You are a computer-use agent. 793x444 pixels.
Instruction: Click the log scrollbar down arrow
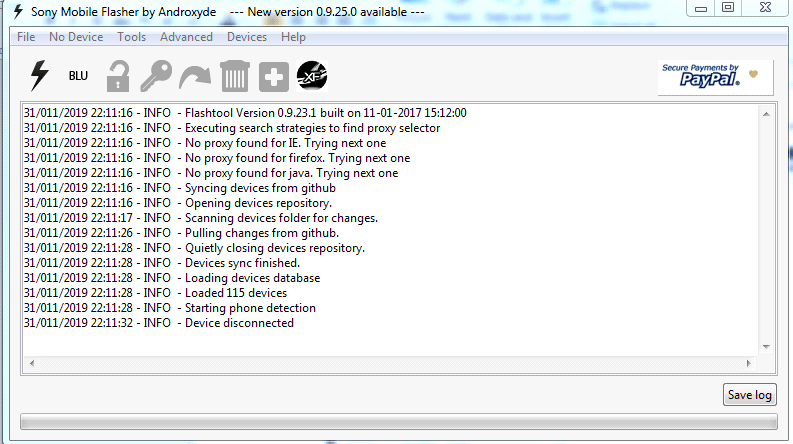coord(766,347)
